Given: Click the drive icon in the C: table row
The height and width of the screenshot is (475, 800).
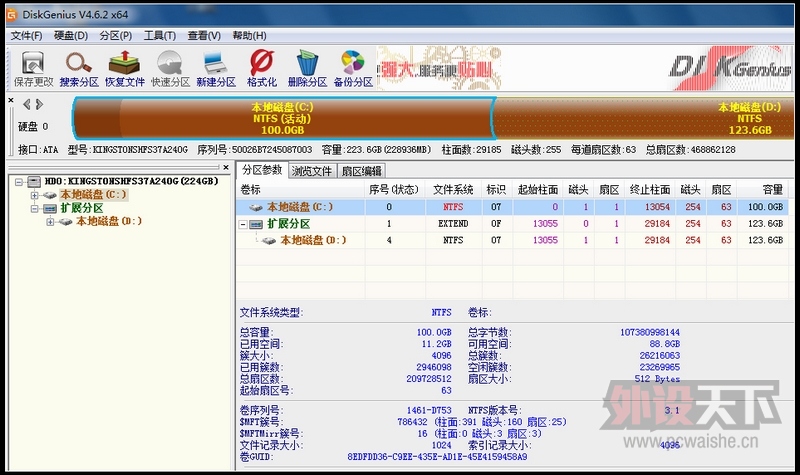Looking at the screenshot, I should [256, 207].
